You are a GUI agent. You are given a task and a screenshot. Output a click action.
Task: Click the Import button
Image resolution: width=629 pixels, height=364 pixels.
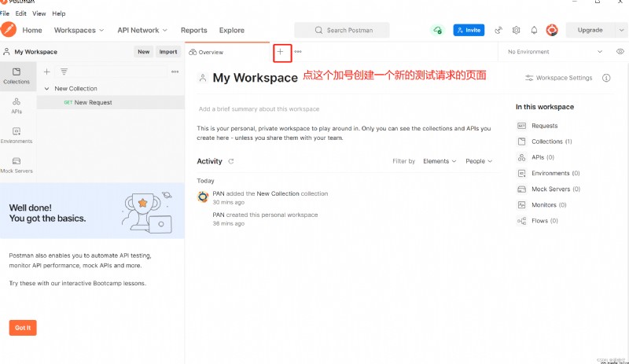(168, 52)
